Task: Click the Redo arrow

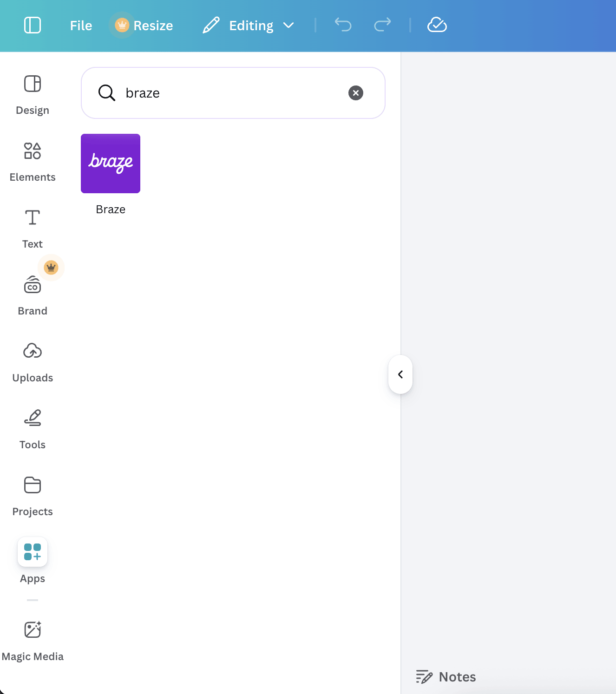Action: 382,25
